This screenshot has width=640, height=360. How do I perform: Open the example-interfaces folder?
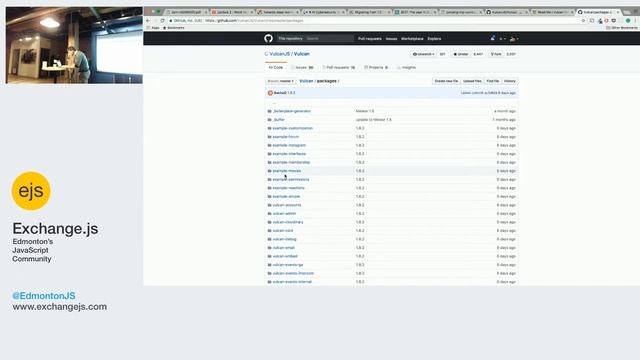coord(289,154)
